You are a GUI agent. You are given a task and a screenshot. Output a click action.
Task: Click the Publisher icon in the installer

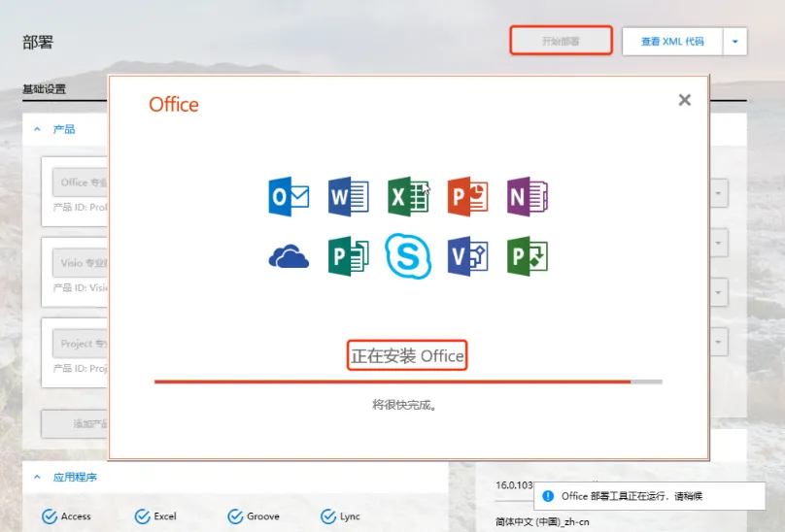pos(349,256)
